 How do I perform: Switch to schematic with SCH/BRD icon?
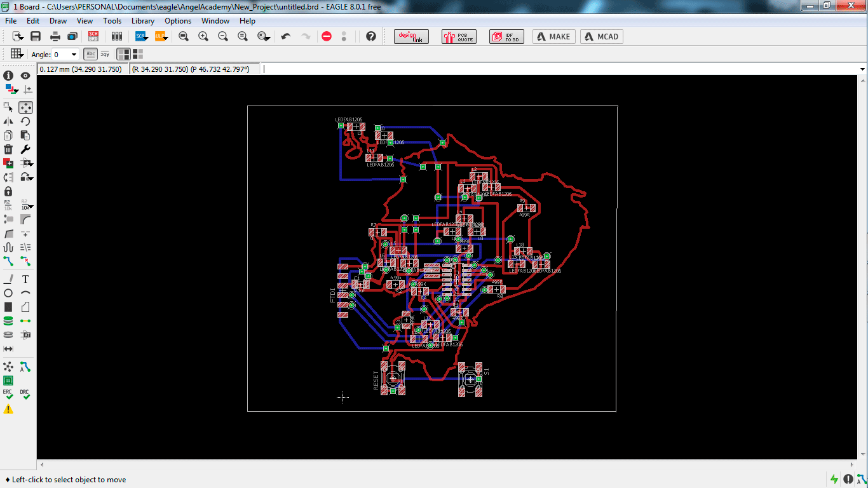coord(93,37)
